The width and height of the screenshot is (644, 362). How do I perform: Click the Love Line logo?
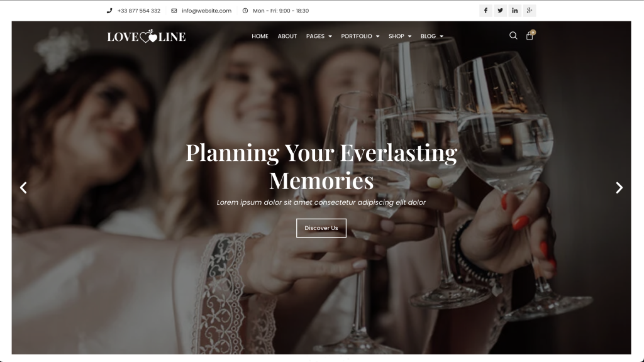click(x=146, y=36)
